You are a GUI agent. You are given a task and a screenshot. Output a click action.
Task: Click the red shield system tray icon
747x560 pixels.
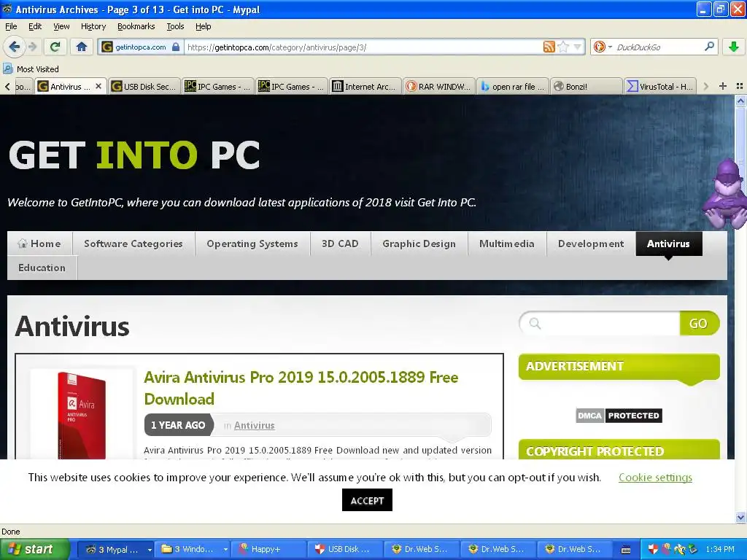coord(653,549)
